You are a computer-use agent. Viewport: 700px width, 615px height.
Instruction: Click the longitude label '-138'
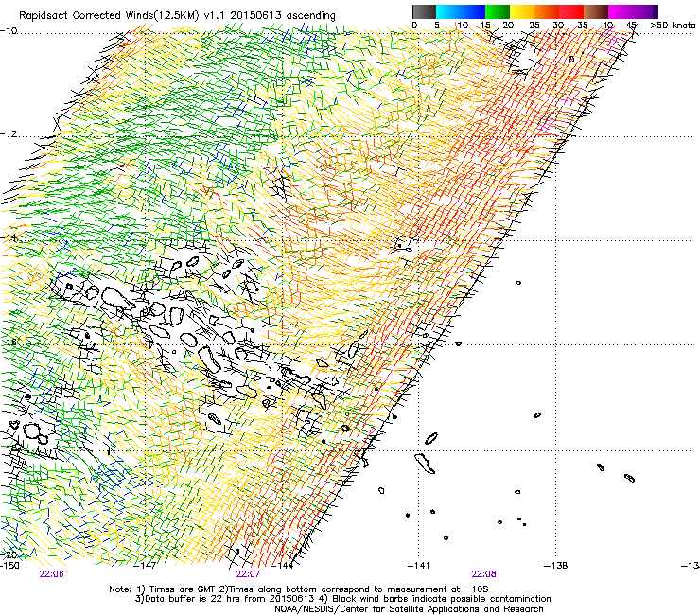[x=556, y=566]
